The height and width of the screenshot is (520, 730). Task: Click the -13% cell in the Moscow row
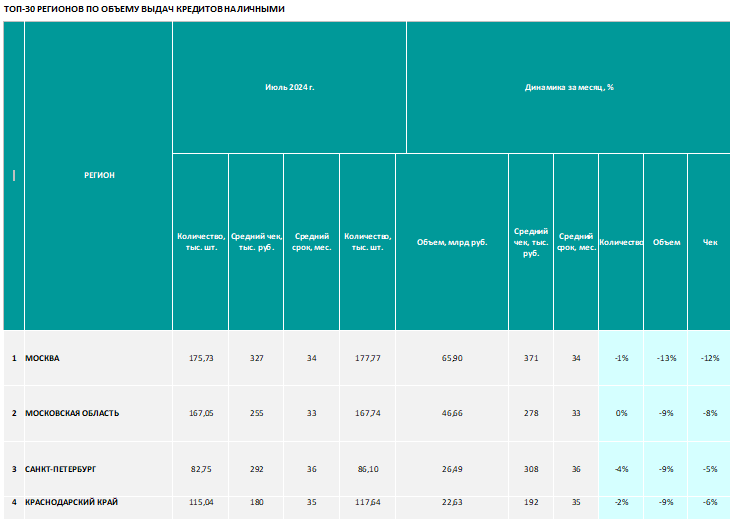[666, 358]
